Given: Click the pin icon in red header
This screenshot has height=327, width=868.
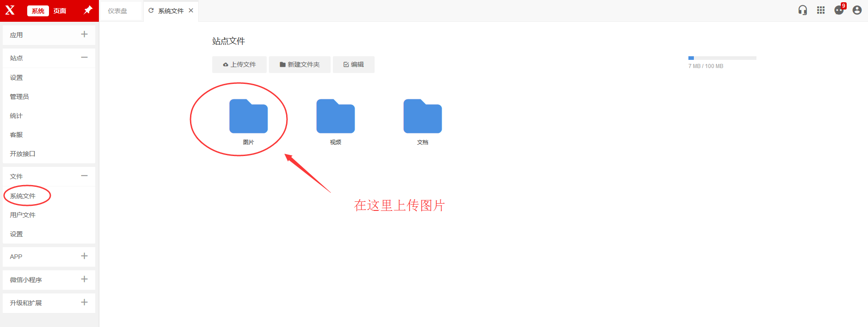Looking at the screenshot, I should (88, 10).
